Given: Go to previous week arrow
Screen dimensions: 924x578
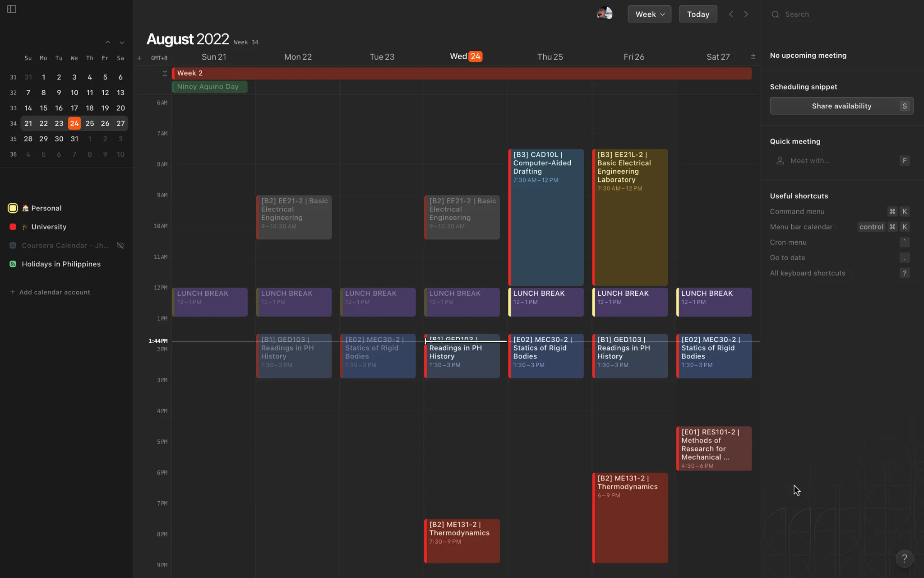Looking at the screenshot, I should click(731, 14).
